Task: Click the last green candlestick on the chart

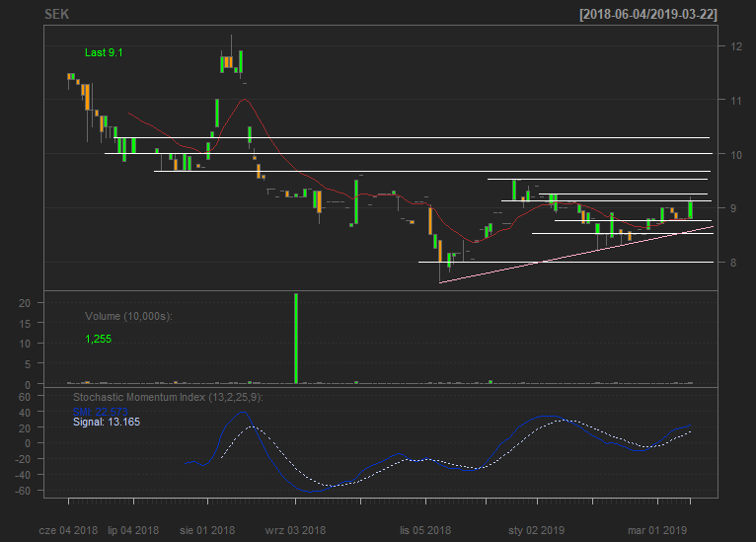Action: tap(691, 209)
